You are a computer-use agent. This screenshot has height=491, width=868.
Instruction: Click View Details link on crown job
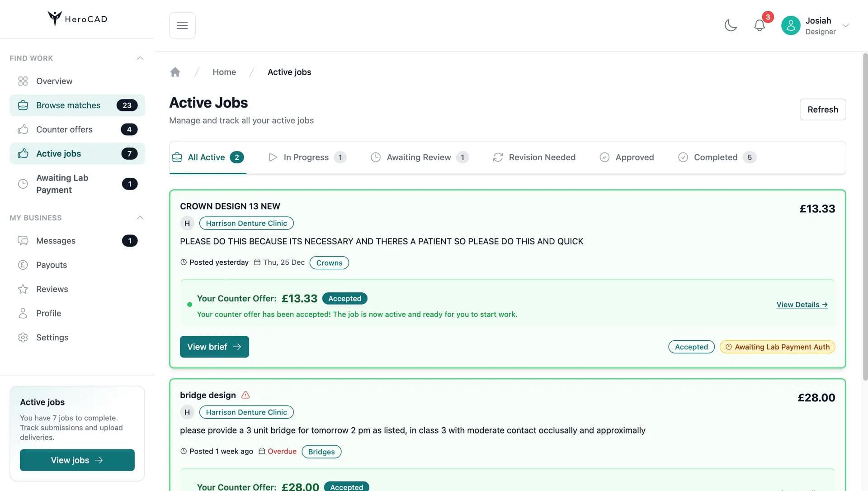pyautogui.click(x=802, y=305)
